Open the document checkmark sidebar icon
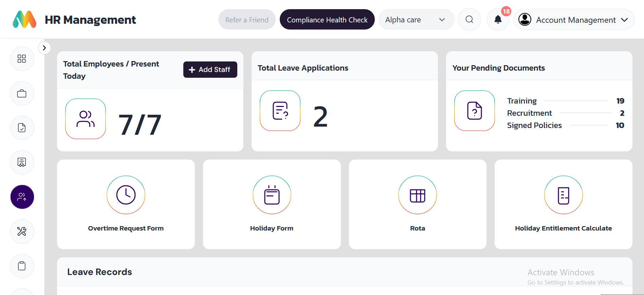The width and height of the screenshot is (644, 295). [22, 128]
